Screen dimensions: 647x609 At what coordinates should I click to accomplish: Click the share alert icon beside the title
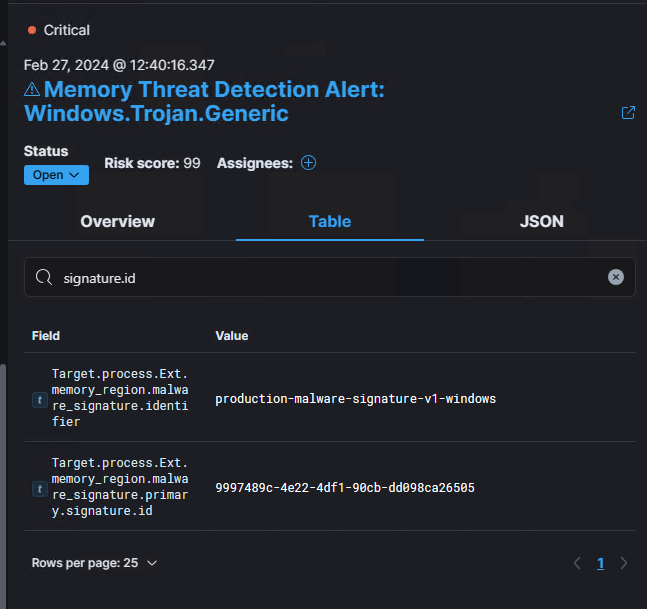(x=628, y=113)
